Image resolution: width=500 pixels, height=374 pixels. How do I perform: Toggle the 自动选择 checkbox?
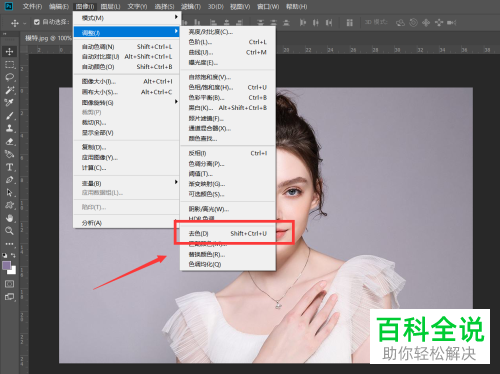click(37, 22)
